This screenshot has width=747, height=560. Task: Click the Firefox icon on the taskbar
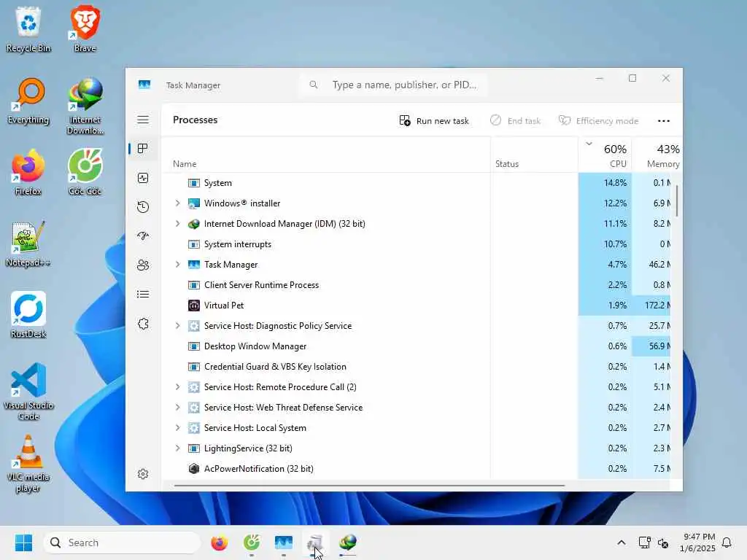[x=219, y=542]
